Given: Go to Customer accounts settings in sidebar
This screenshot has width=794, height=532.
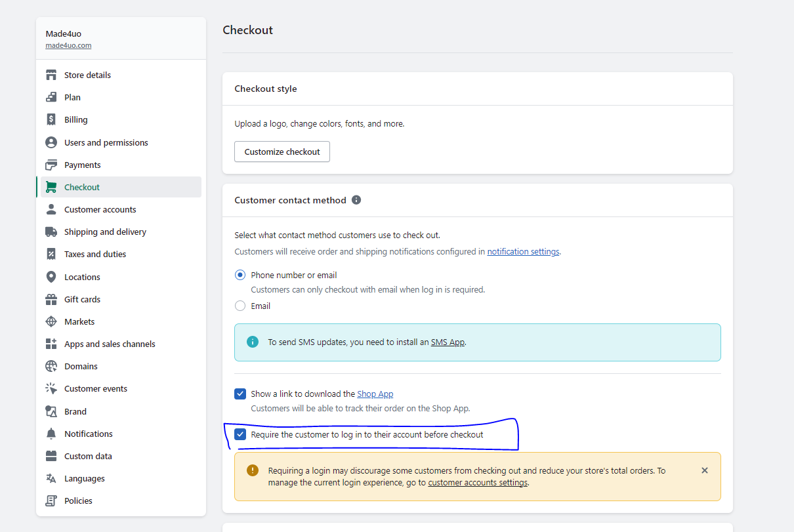Looking at the screenshot, I should pyautogui.click(x=100, y=209).
